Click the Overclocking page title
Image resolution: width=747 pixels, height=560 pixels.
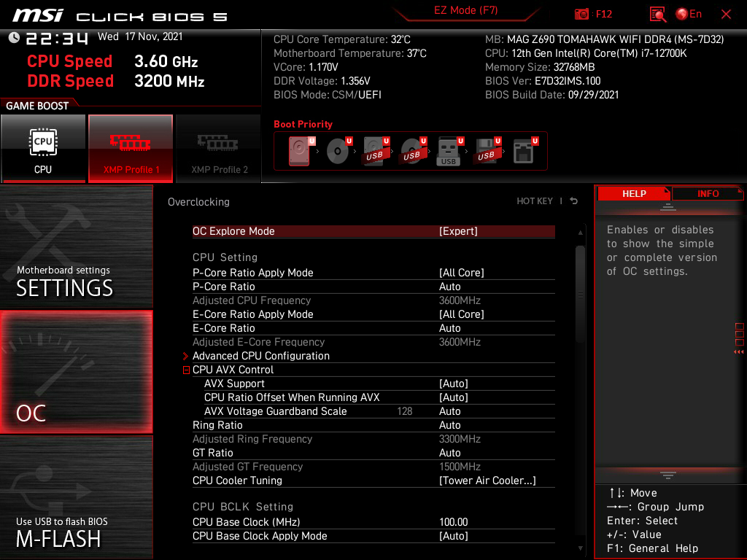coord(198,202)
